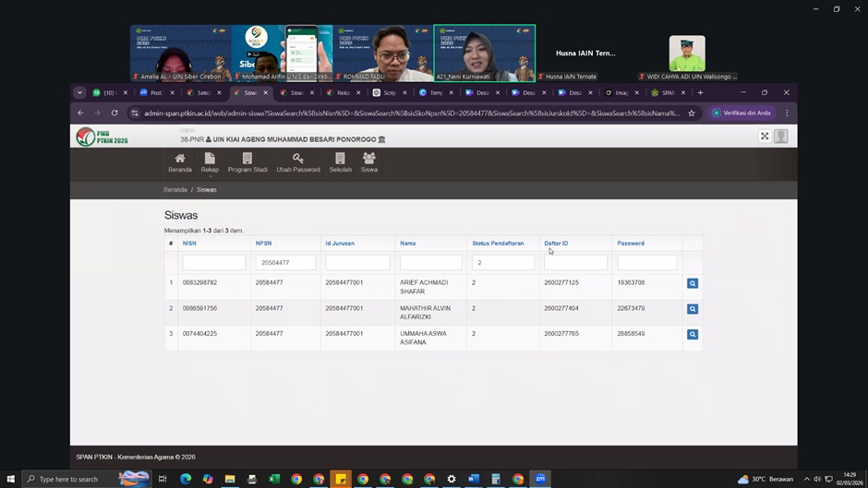This screenshot has height=488, width=868.
Task: Bookmark this page with the star icon
Action: (x=692, y=113)
